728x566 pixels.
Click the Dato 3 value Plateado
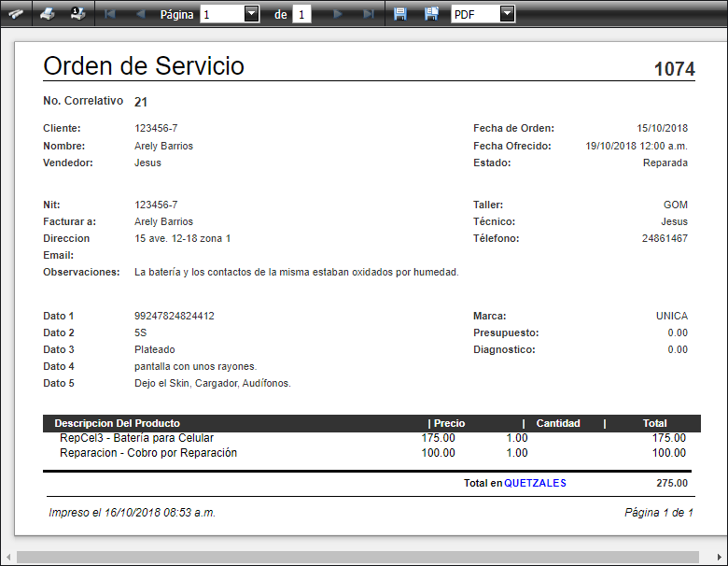[155, 349]
